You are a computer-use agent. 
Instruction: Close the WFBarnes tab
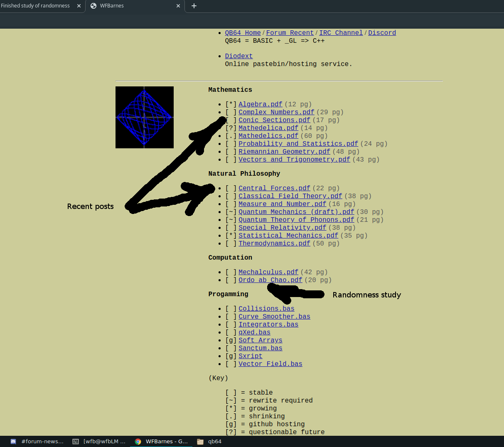point(178,6)
